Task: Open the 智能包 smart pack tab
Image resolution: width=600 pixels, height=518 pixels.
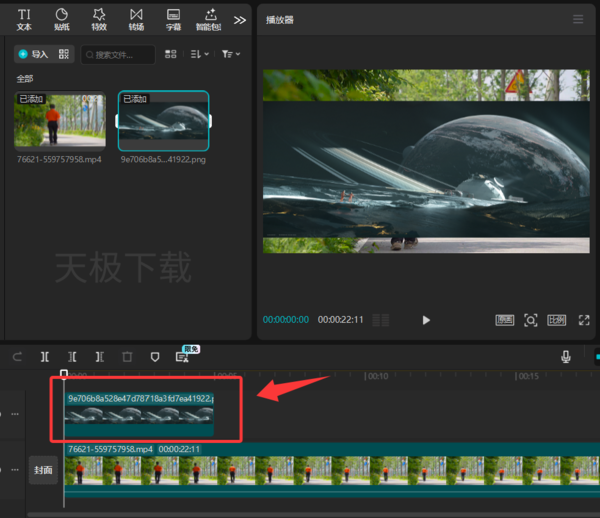Action: point(209,20)
